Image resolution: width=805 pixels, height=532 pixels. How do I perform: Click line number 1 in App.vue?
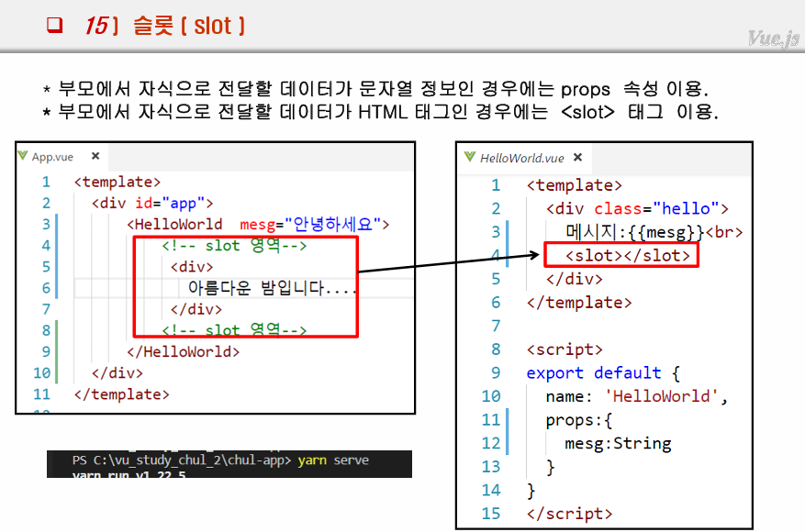point(46,182)
